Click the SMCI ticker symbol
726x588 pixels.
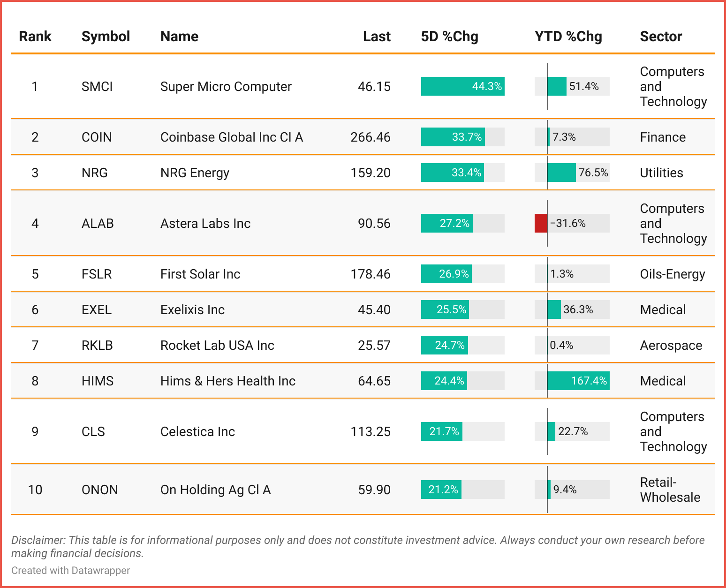click(97, 87)
